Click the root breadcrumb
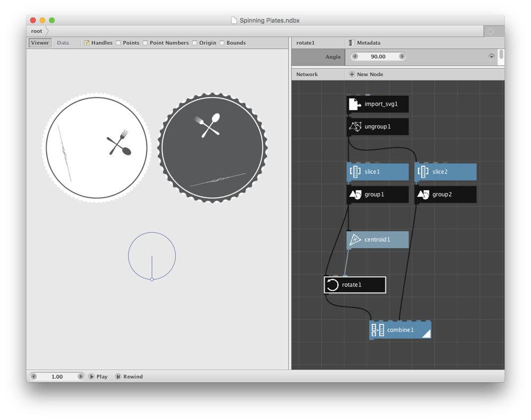The width and height of the screenshot is (531, 420). click(37, 31)
